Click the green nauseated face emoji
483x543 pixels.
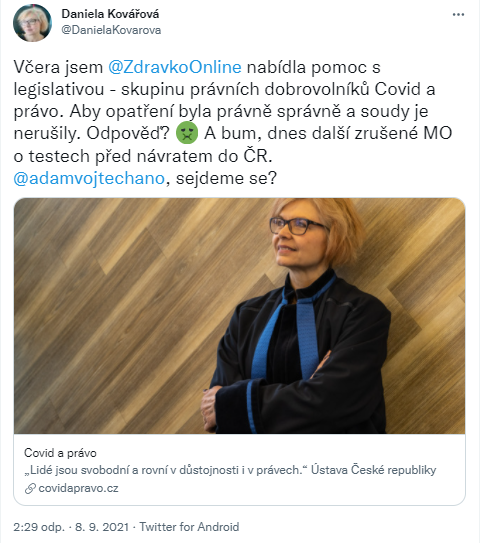pos(187,133)
